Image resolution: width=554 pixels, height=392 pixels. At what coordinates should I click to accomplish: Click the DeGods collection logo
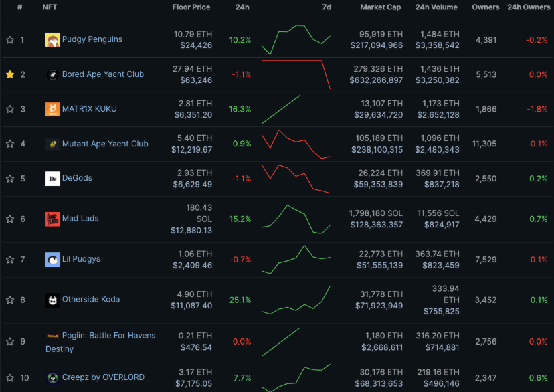52,179
